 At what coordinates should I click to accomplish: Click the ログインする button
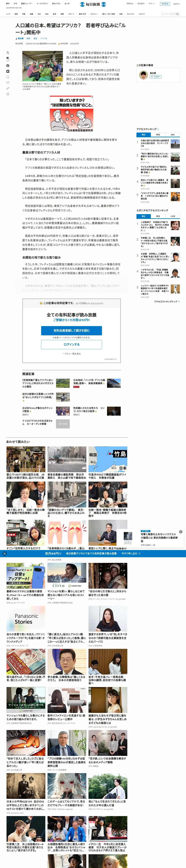(72, 344)
